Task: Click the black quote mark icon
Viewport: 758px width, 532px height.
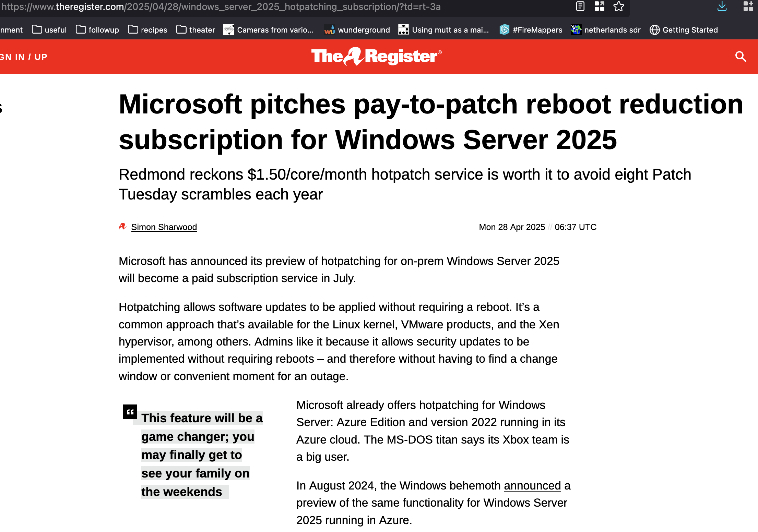Action: pos(130,412)
